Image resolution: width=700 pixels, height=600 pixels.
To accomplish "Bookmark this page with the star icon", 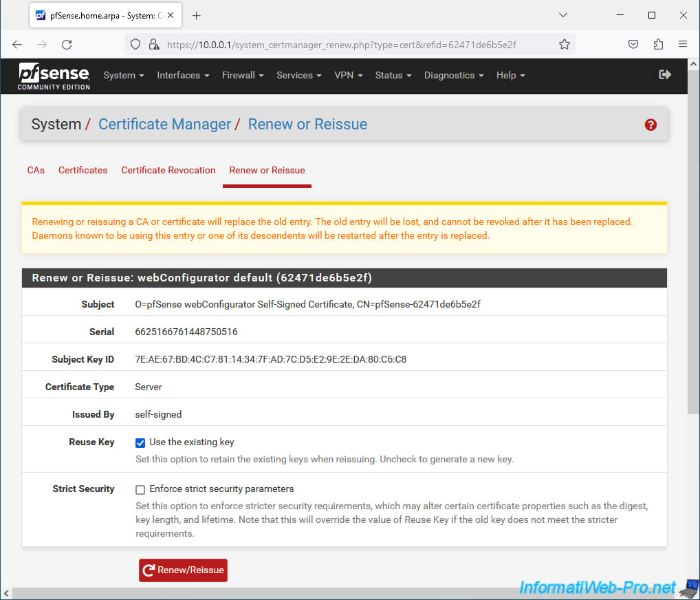I will [x=565, y=44].
